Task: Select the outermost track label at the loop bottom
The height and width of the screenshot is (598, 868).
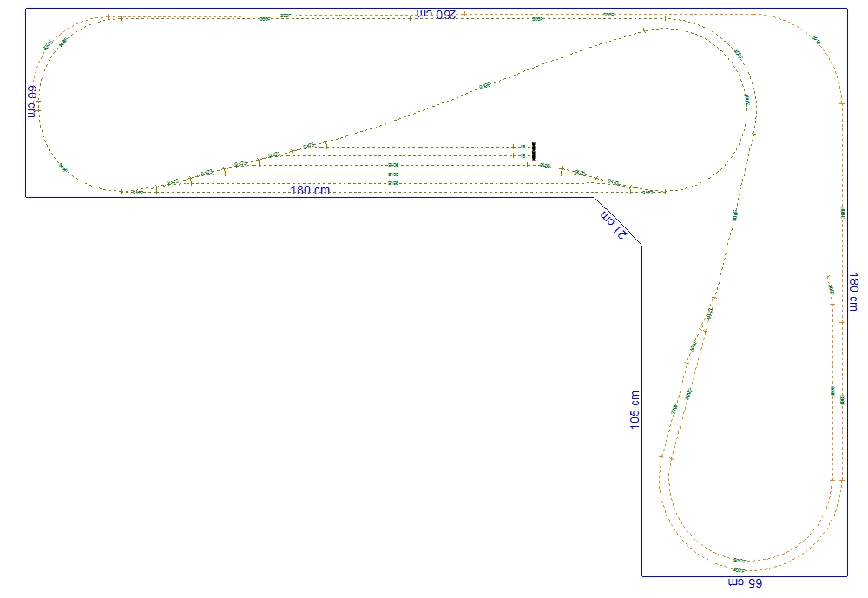Action: coord(739,570)
